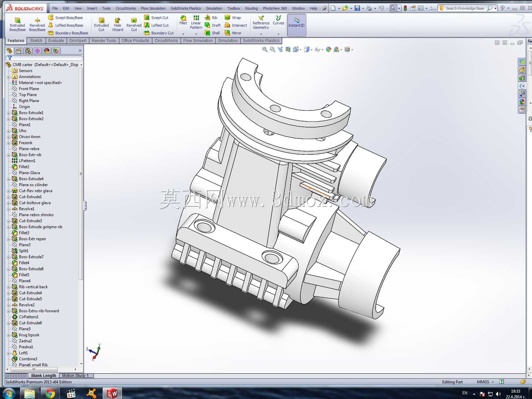The image size is (532, 399).
Task: Open the DisplayManager tab icon
Action: coord(47,51)
